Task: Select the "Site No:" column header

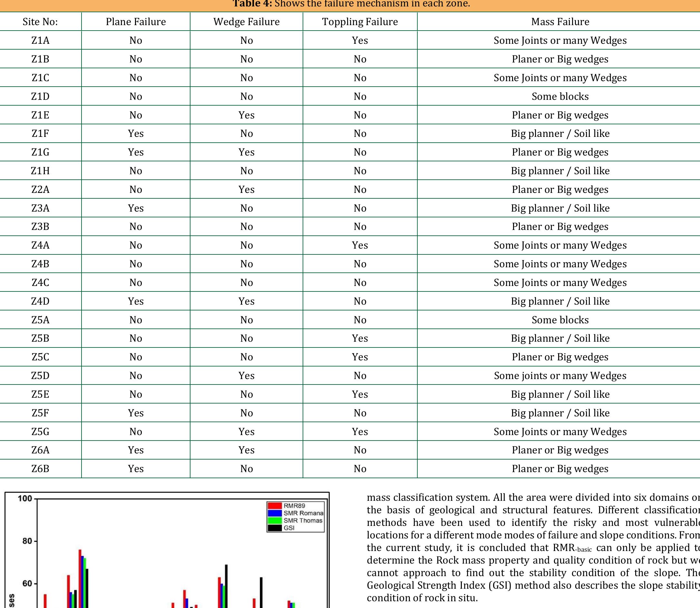Action: pyautogui.click(x=40, y=22)
